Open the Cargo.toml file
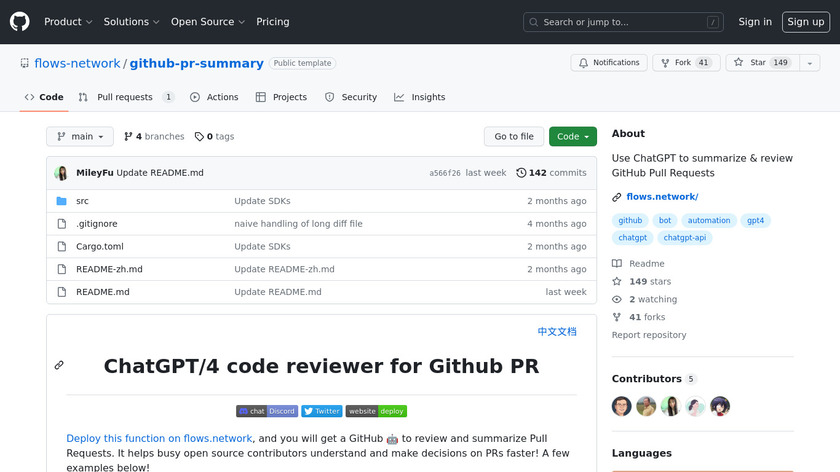 point(100,246)
